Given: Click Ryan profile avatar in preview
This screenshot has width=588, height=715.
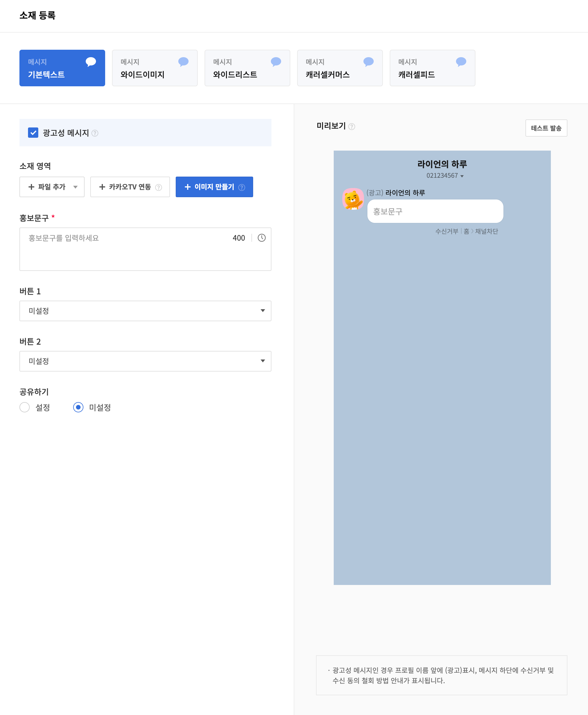Looking at the screenshot, I should click(x=353, y=199).
